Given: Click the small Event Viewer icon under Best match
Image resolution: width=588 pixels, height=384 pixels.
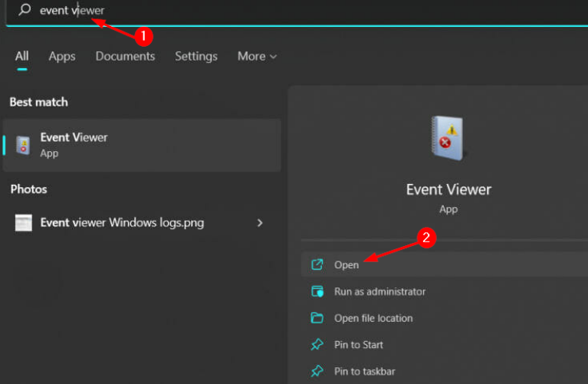Looking at the screenshot, I should (24, 145).
